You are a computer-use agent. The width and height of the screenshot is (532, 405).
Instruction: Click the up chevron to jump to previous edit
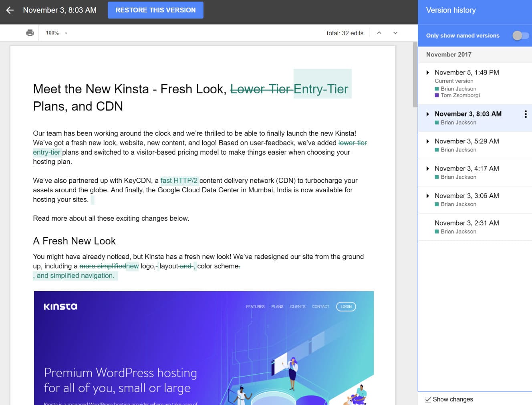379,32
